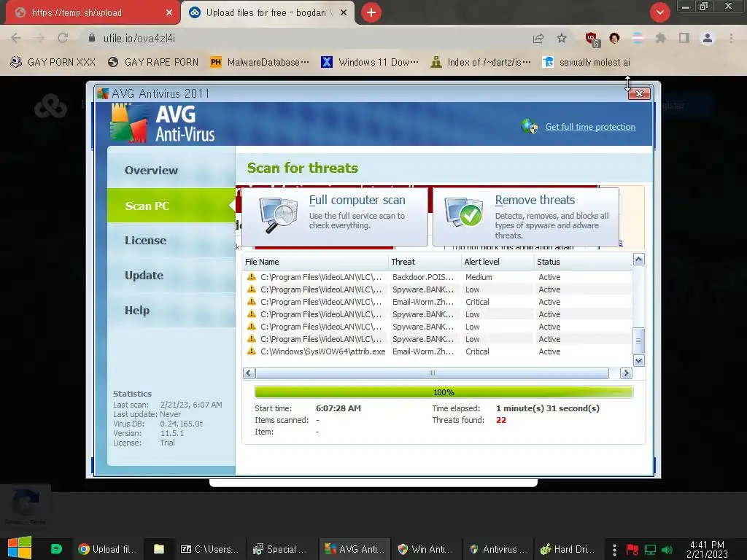Open the Get full time protection link
Screen dimensions: 747x560
[590, 127]
